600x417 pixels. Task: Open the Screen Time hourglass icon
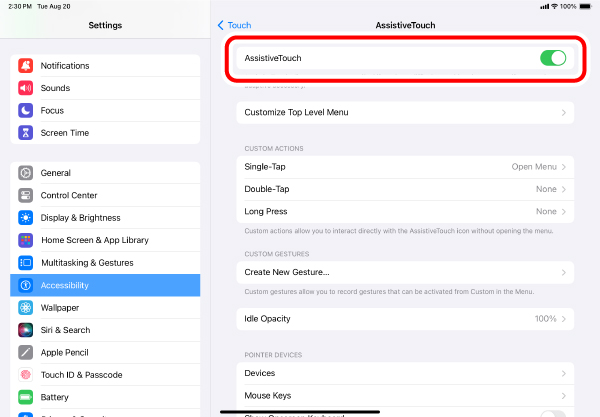pos(26,133)
